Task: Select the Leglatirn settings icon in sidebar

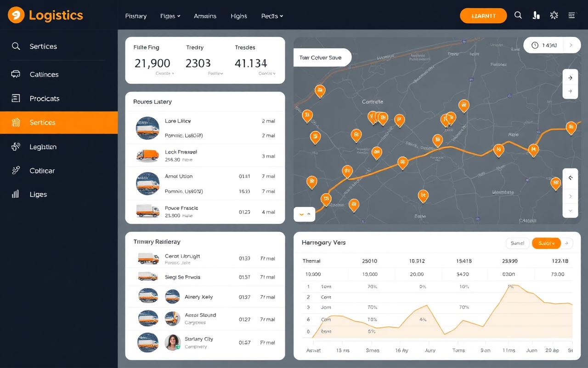Action: [x=16, y=147]
